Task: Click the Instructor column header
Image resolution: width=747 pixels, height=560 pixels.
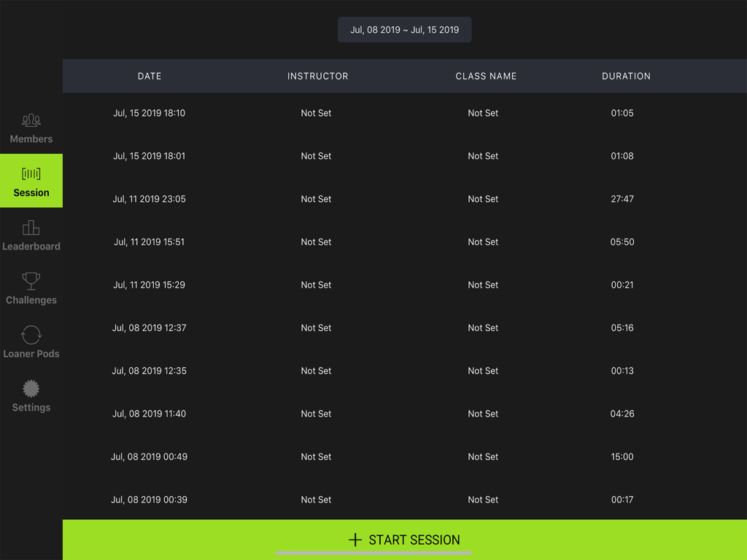Action: 317,76
